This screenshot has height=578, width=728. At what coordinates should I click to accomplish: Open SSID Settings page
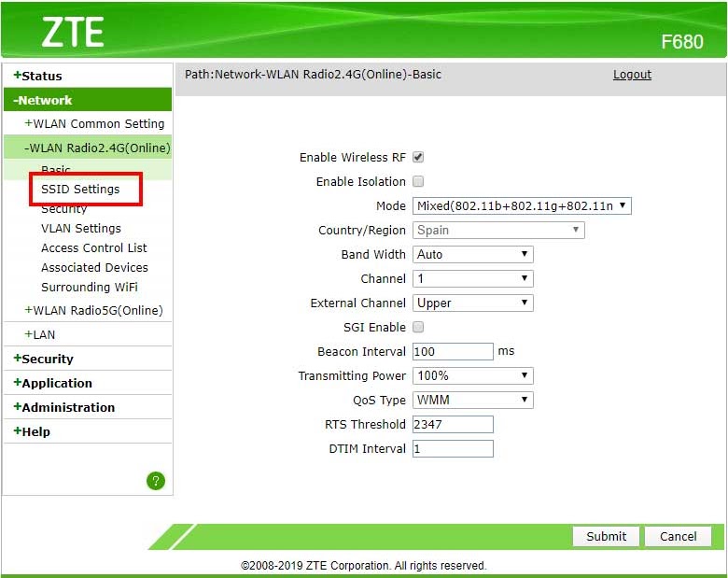coord(80,190)
